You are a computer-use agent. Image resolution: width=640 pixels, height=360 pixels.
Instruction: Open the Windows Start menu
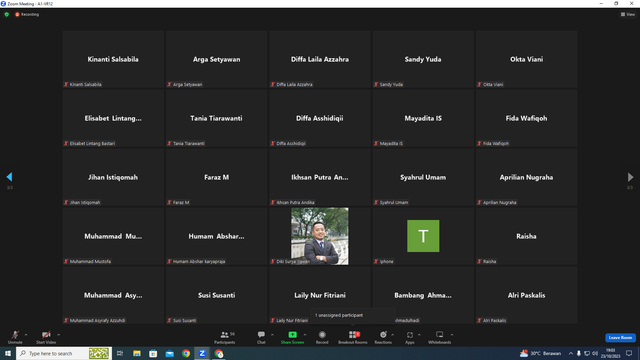pos(8,353)
